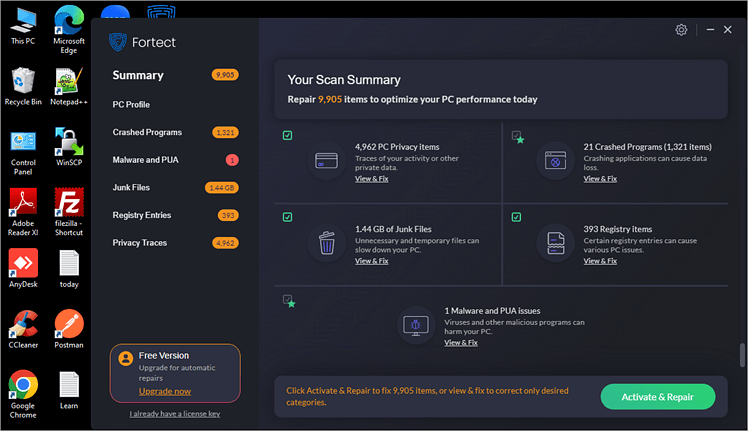748x431 pixels.
Task: Toggle the PC Privacy items checkbox
Action: pos(287,136)
